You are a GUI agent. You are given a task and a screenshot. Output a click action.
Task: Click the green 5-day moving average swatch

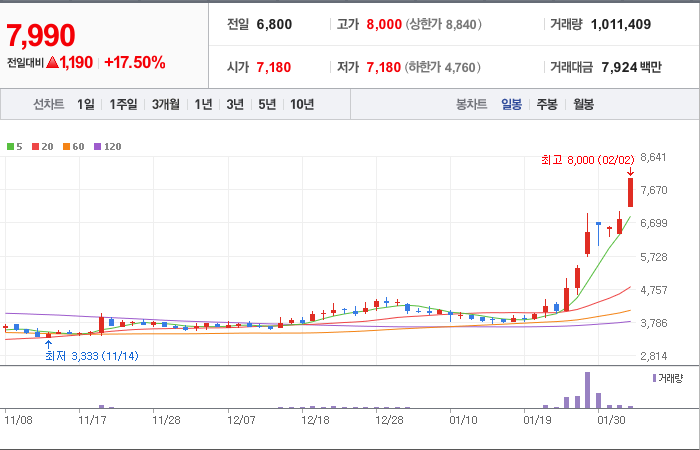(10, 146)
